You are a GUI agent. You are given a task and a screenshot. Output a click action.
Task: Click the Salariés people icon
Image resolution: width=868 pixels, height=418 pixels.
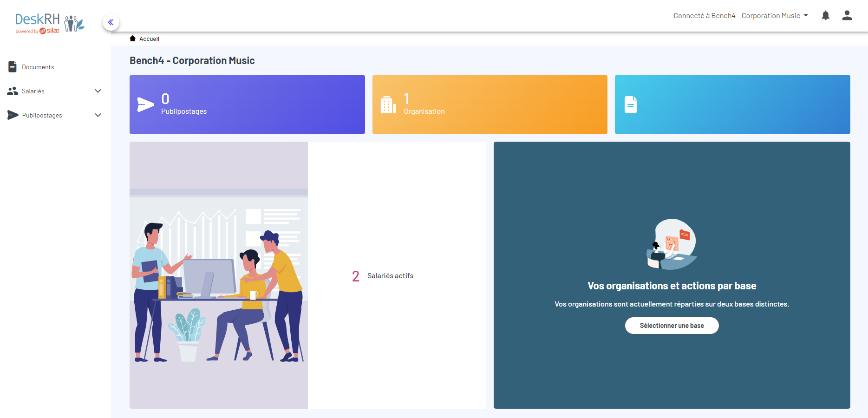point(13,91)
